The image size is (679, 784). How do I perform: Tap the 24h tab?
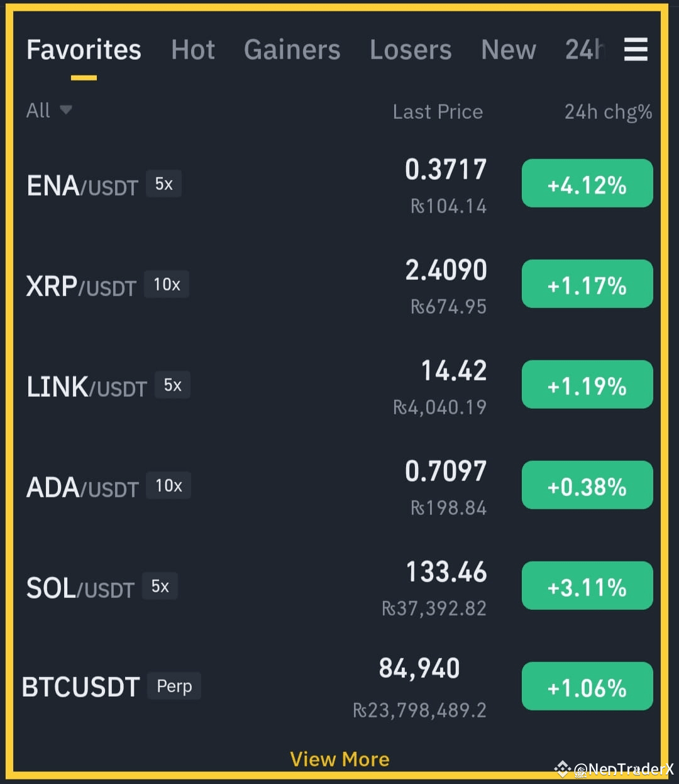coord(585,50)
